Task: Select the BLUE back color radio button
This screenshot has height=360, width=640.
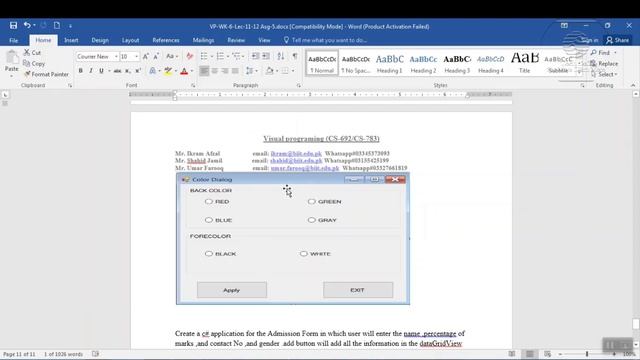Action: click(x=209, y=220)
